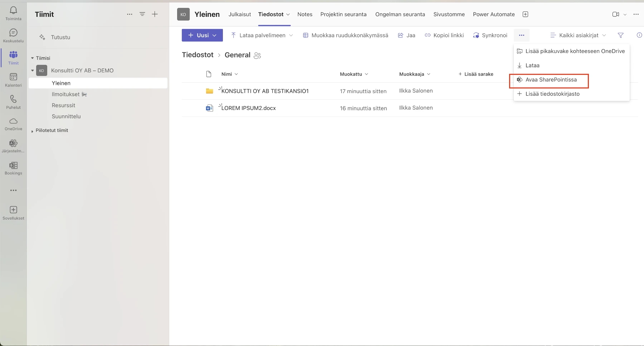Switch to Projektin seuranta tab
Screen dimensions: 644x346
point(343,14)
